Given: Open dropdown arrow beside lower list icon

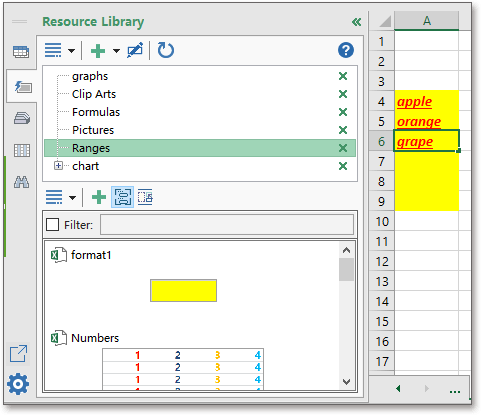Looking at the screenshot, I should tap(72, 198).
